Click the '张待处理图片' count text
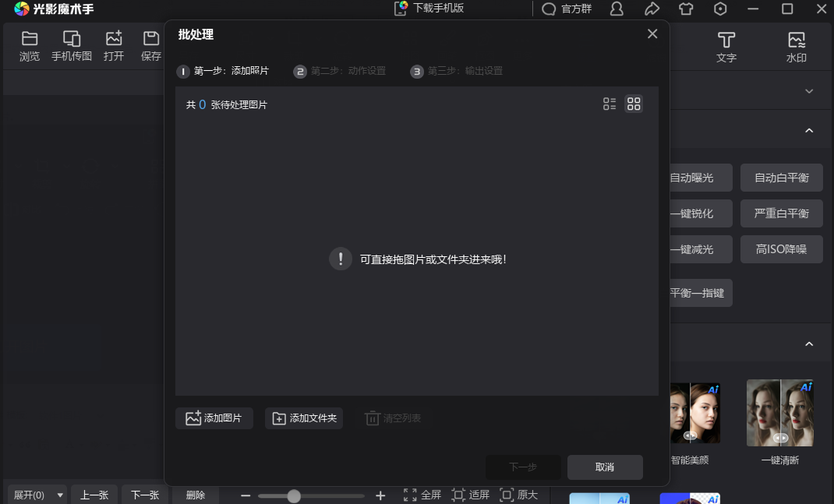This screenshot has height=504, width=834. coord(239,104)
